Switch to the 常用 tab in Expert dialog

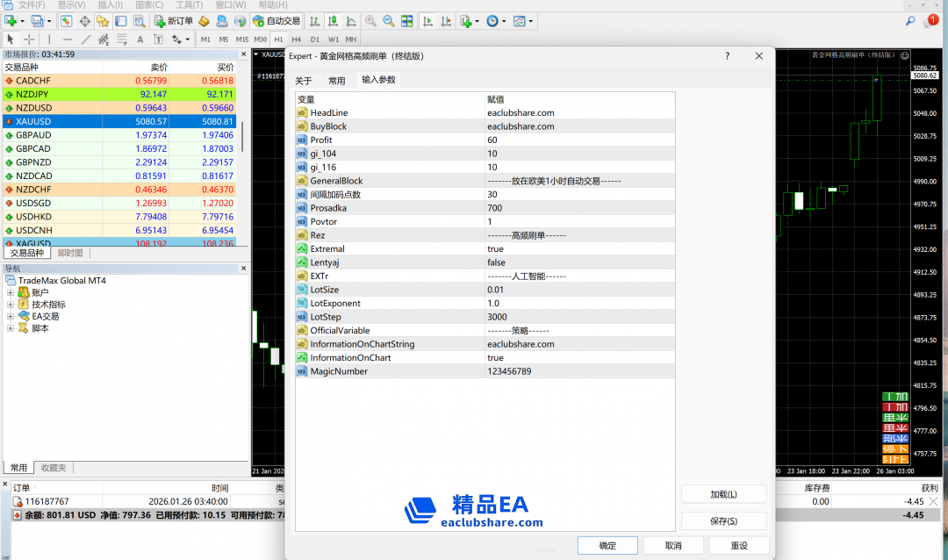[337, 80]
